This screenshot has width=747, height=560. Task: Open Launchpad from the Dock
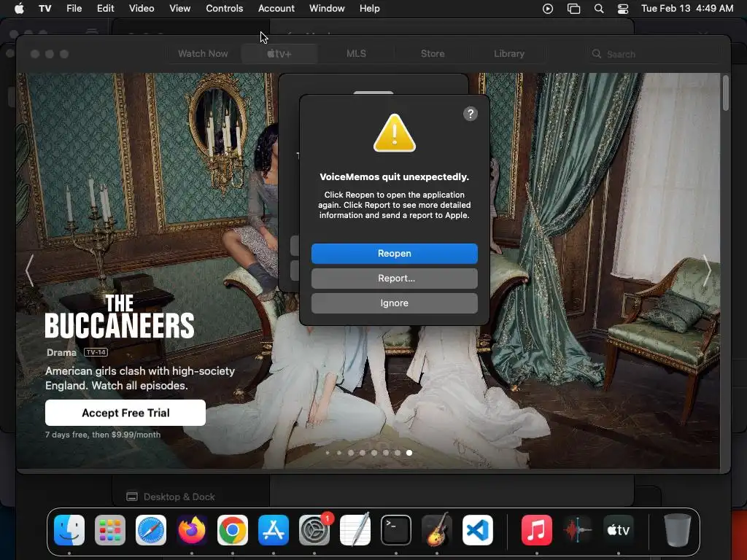coord(110,529)
